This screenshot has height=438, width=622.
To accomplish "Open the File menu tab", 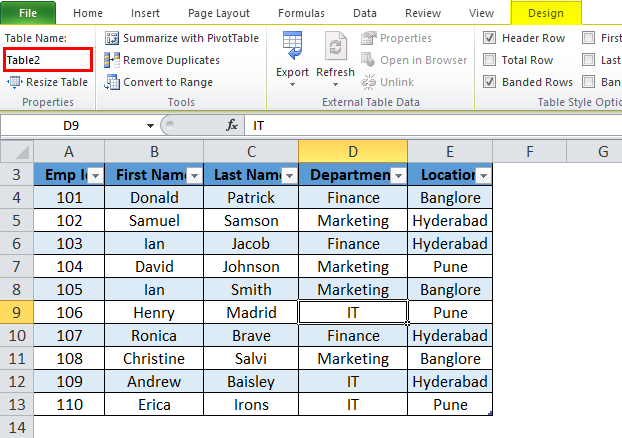I will (x=28, y=13).
